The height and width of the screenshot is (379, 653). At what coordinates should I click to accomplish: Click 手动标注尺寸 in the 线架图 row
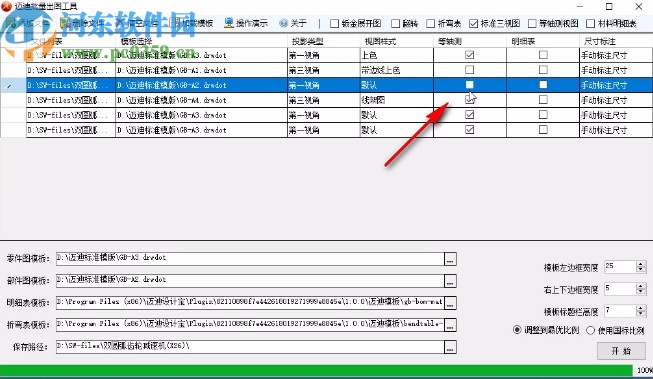coord(616,100)
